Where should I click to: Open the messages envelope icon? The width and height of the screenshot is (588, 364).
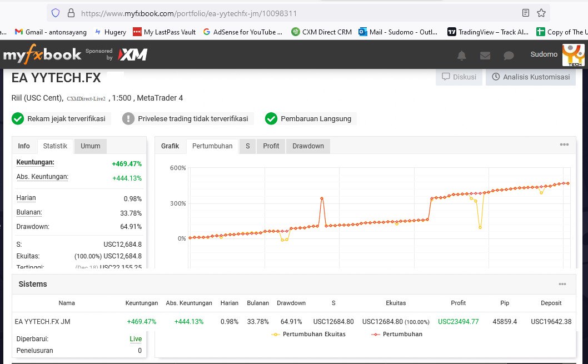485,55
